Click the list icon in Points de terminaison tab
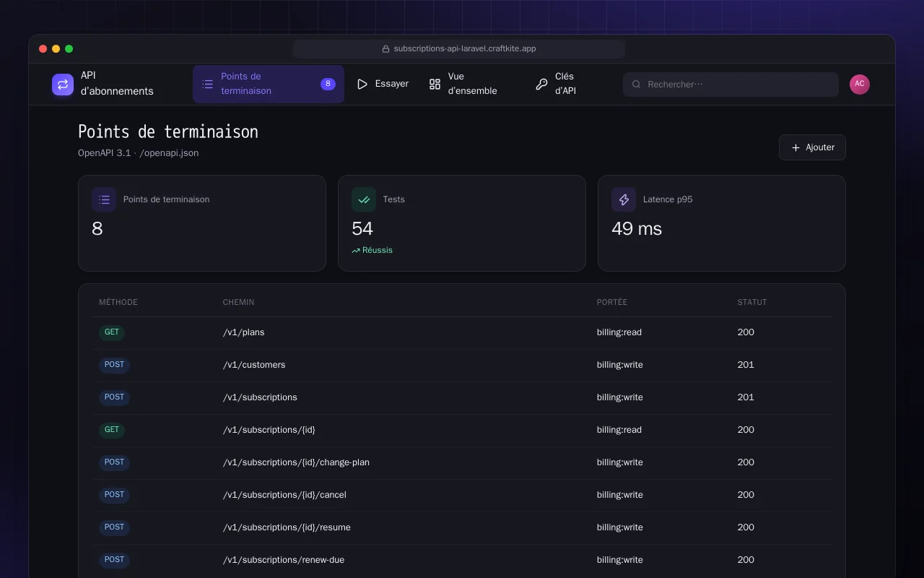Image resolution: width=924 pixels, height=578 pixels. click(207, 85)
